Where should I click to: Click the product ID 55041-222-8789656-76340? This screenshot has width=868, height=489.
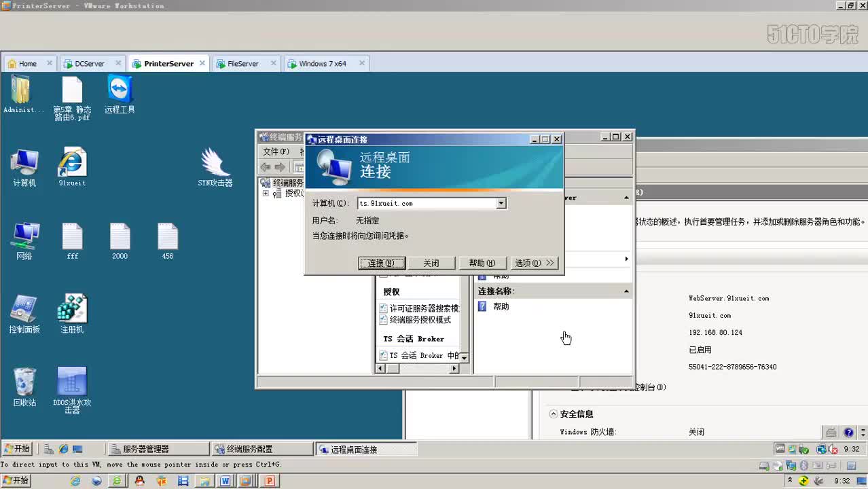pos(732,367)
